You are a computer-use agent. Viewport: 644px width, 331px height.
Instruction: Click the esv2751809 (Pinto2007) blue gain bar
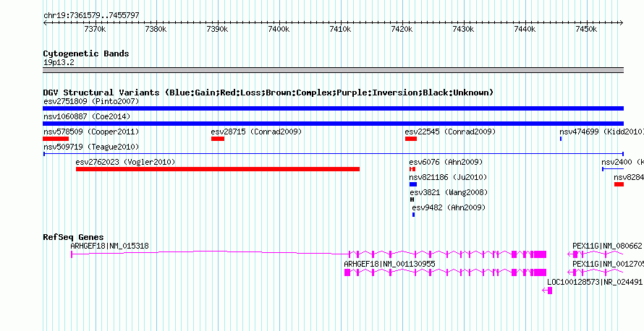[333, 108]
